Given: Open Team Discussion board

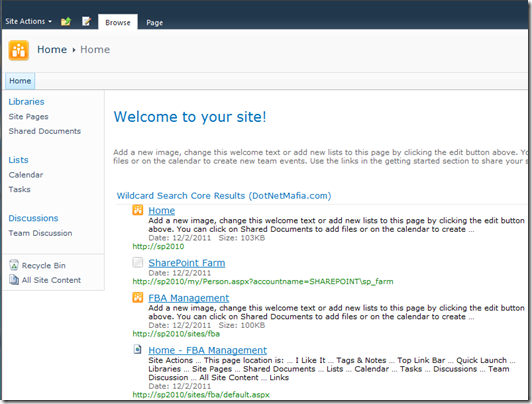Looking at the screenshot, I should pyautogui.click(x=40, y=233).
